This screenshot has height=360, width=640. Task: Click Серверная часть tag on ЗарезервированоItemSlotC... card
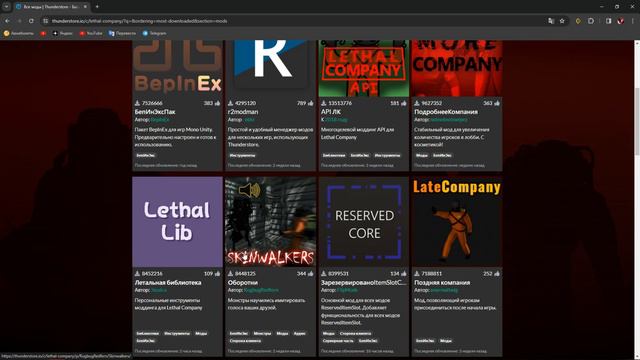coord(338,341)
